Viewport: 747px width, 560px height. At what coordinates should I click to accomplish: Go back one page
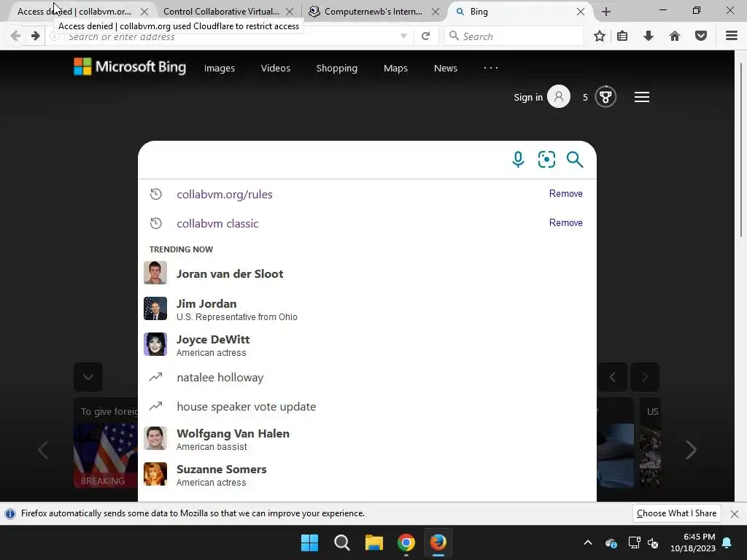(16, 36)
